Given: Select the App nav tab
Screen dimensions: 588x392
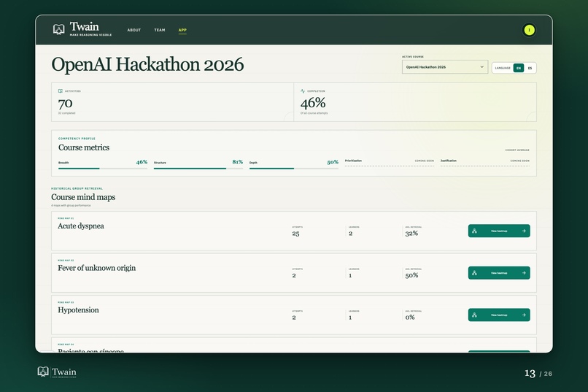Looking at the screenshot, I should coord(182,30).
